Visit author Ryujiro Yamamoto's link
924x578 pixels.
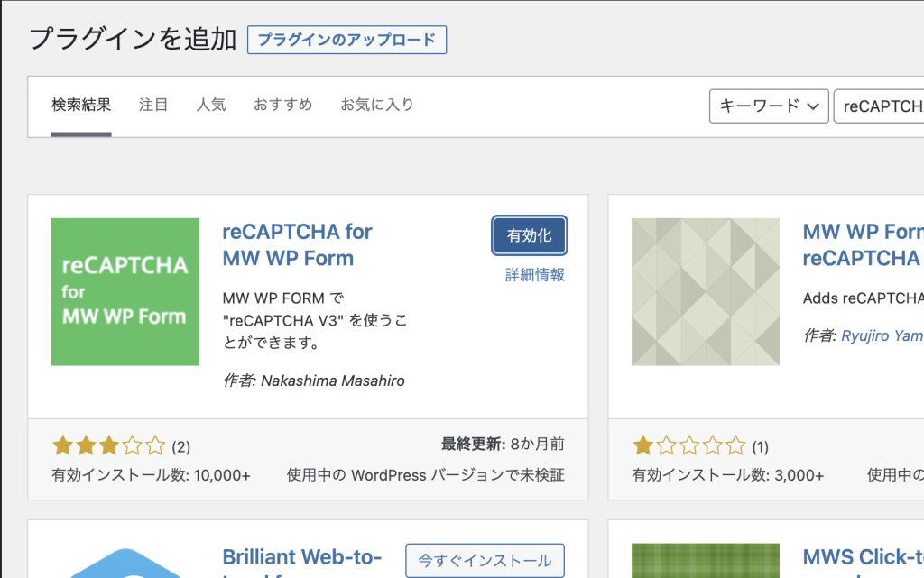[882, 335]
